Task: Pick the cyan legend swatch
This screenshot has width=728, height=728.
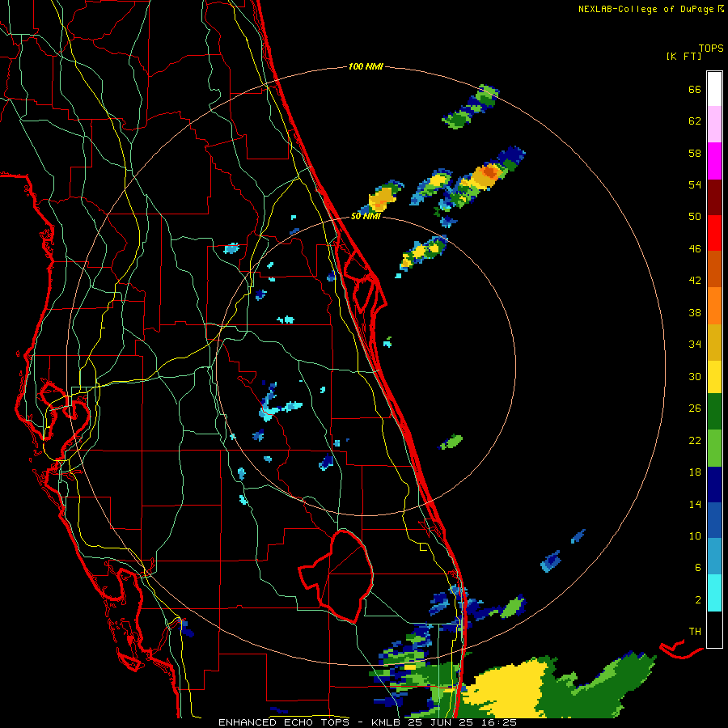Action: 714,593
